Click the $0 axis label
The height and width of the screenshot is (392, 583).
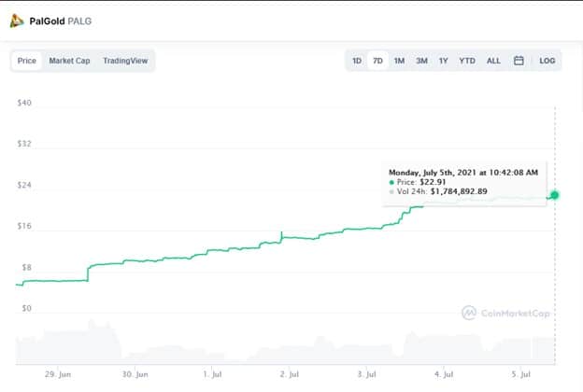[26, 308]
